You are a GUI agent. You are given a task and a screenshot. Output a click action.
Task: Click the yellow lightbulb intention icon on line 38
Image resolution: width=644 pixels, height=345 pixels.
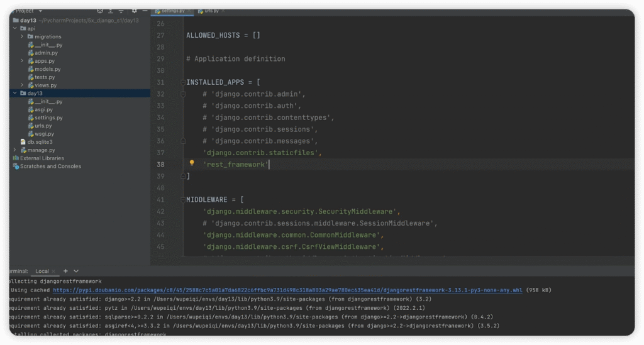192,163
